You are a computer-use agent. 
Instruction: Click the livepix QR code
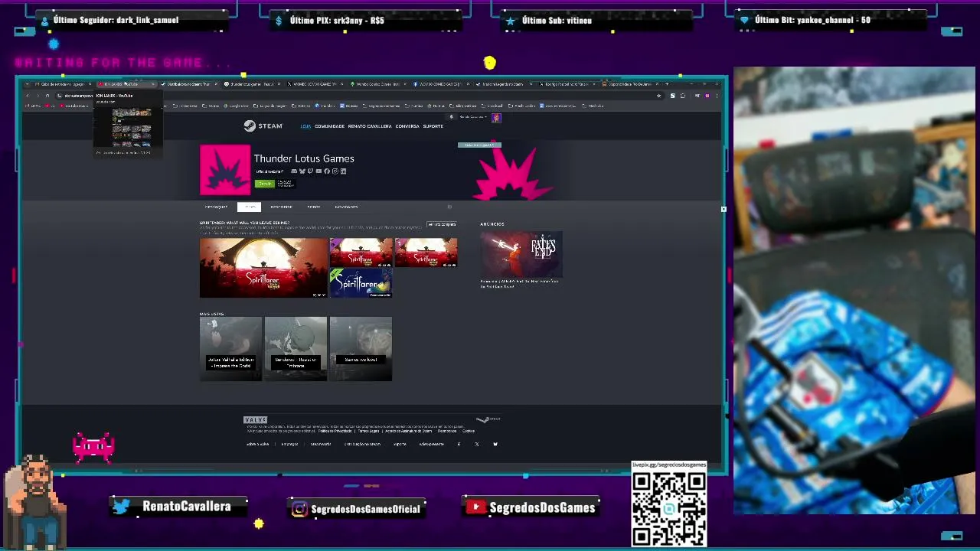[x=669, y=508]
